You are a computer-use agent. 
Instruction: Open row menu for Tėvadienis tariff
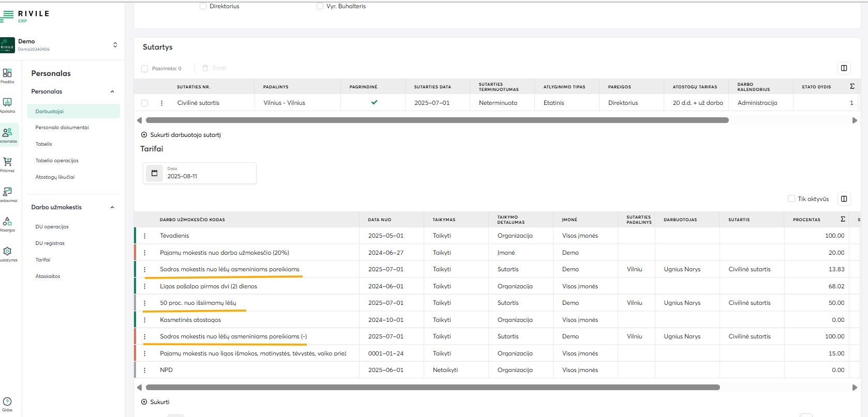(x=145, y=236)
